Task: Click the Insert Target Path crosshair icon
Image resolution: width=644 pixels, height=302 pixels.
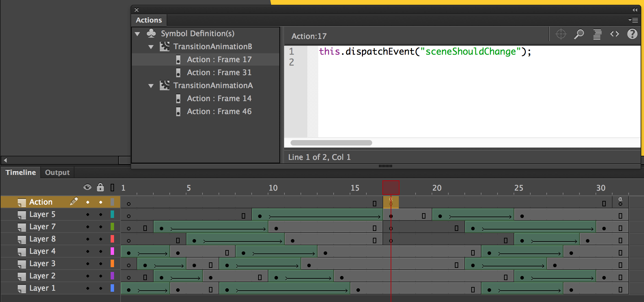Action: pos(561,34)
